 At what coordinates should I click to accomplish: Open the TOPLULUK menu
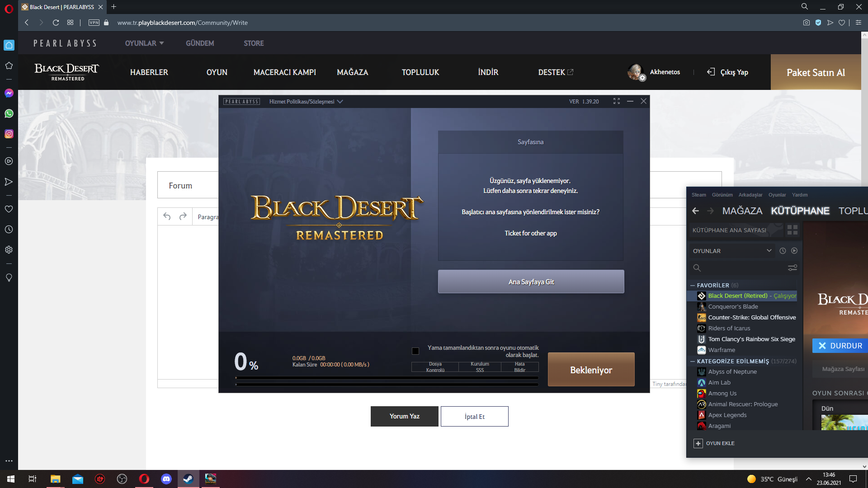420,72
